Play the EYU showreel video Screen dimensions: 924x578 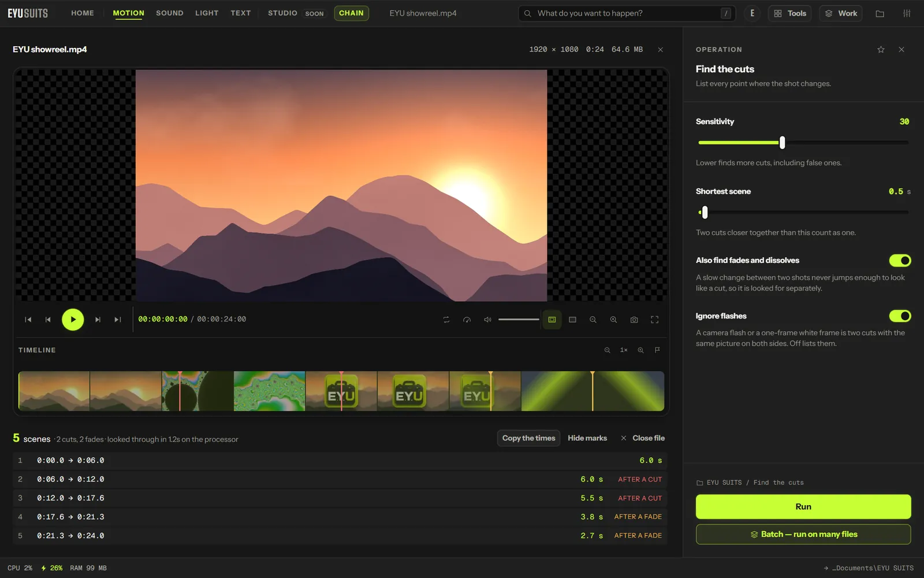click(73, 320)
